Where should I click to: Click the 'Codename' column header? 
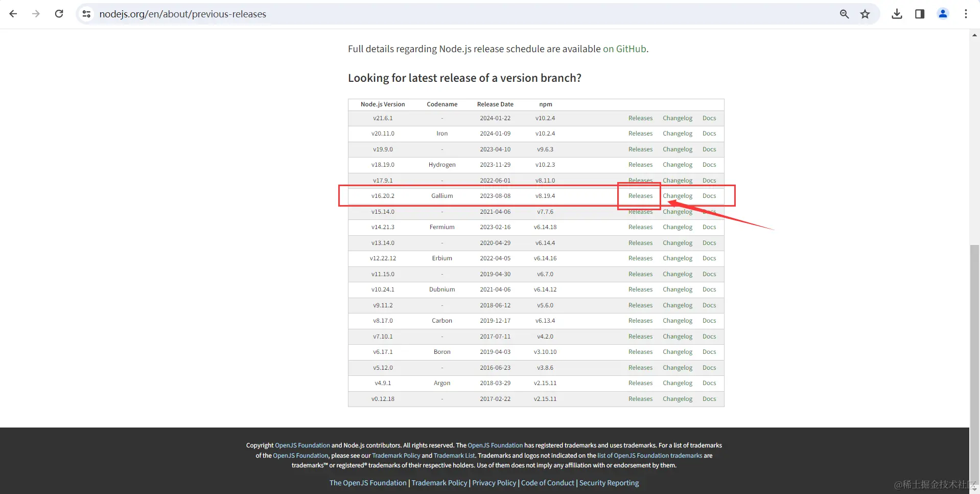442,104
